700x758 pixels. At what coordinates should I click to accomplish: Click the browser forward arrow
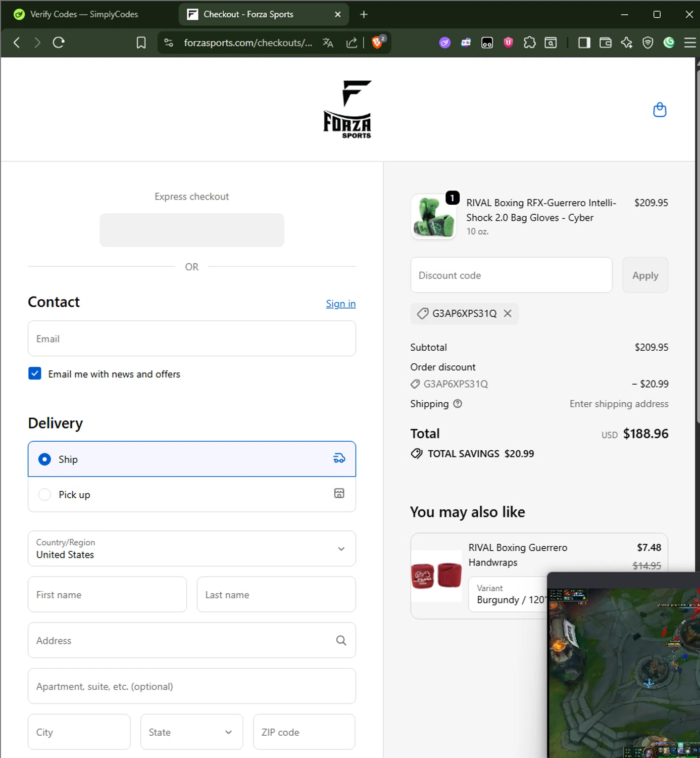pyautogui.click(x=37, y=43)
